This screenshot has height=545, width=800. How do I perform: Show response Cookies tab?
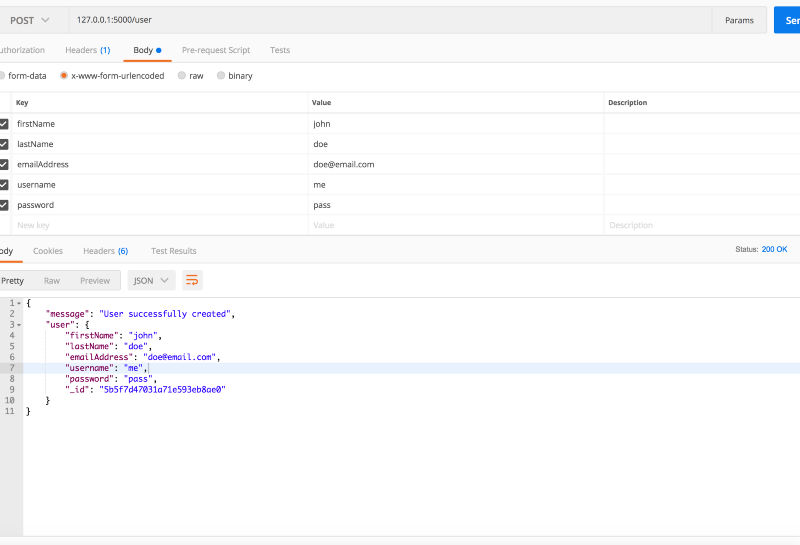[48, 251]
